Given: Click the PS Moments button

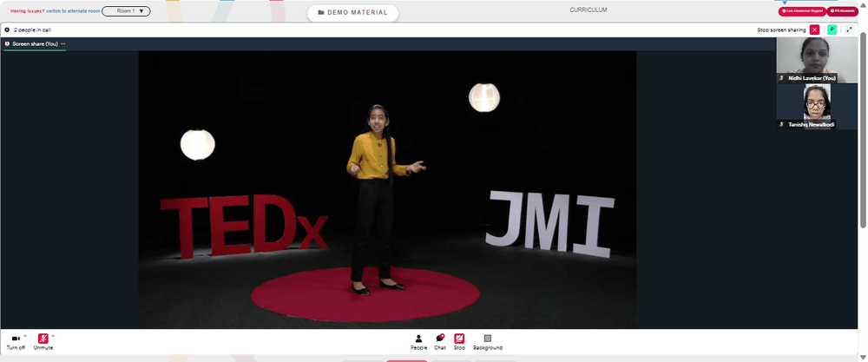Looking at the screenshot, I should (843, 11).
